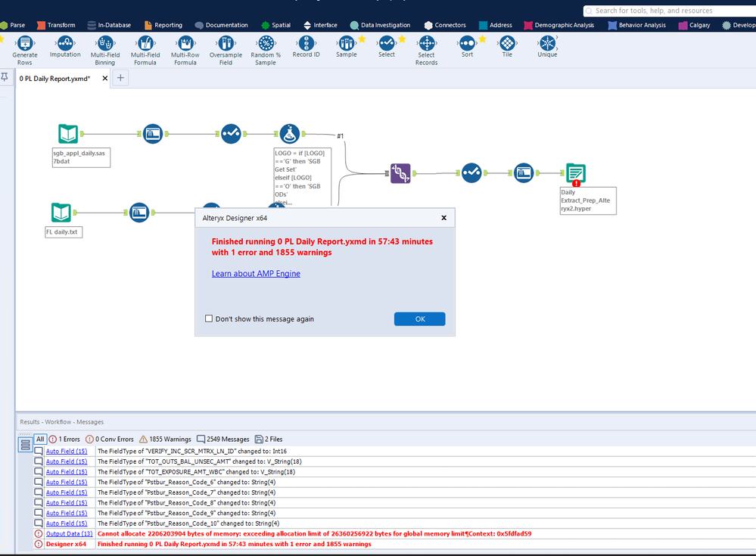Click the search for tools field
This screenshot has height=556, width=756.
pyautogui.click(x=669, y=11)
